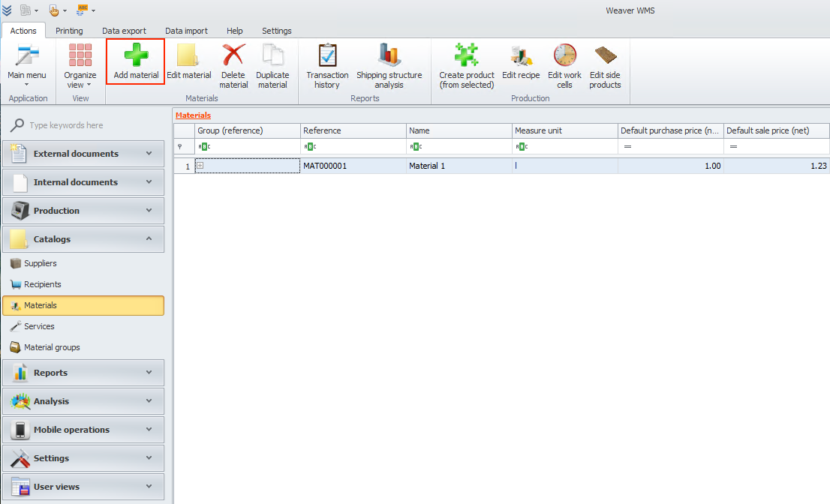The height and width of the screenshot is (504, 830).
Task: Sort by Default purchase price column header
Action: pos(671,130)
